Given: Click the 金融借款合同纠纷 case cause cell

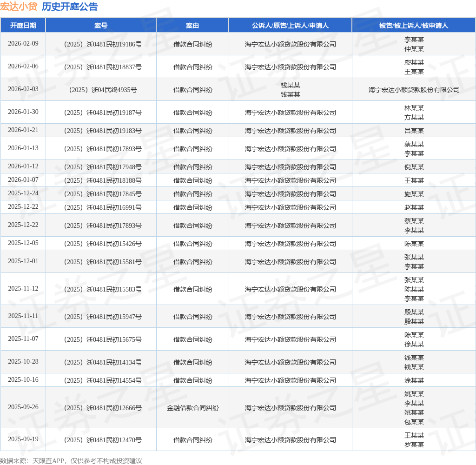Looking at the screenshot, I should coord(192,408).
